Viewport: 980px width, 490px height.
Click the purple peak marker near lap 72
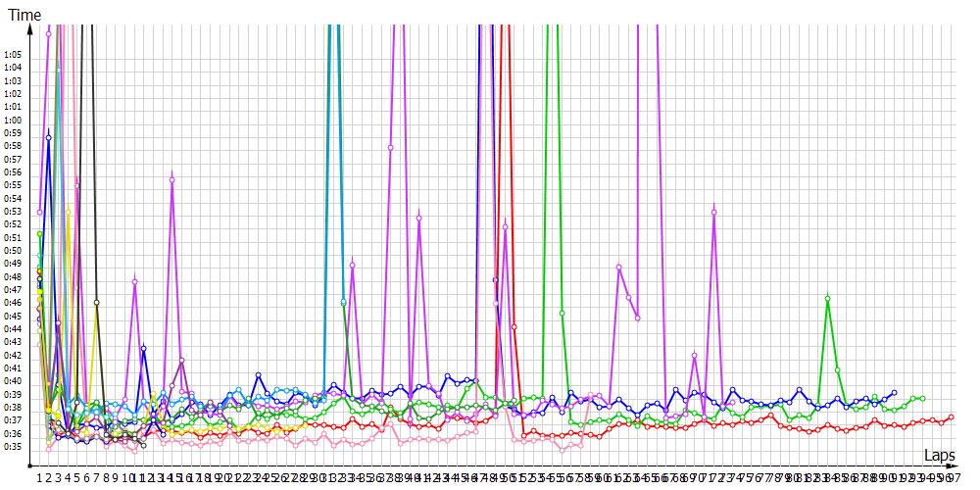[x=714, y=212]
